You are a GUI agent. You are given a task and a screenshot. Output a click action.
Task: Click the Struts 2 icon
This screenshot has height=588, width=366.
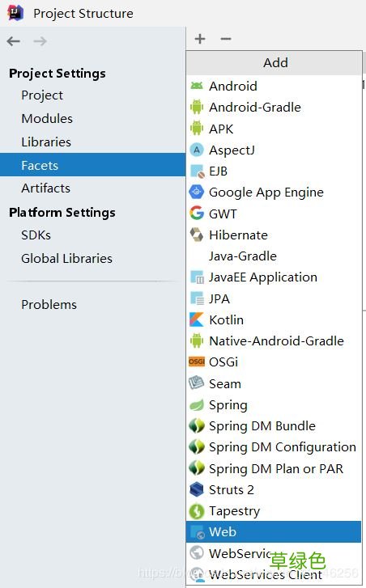[197, 489]
